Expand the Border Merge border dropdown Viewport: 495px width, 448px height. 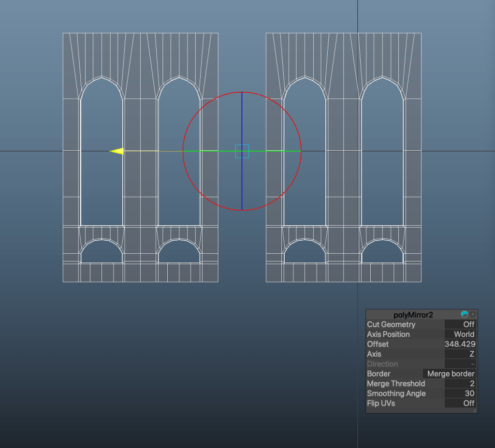pos(450,374)
